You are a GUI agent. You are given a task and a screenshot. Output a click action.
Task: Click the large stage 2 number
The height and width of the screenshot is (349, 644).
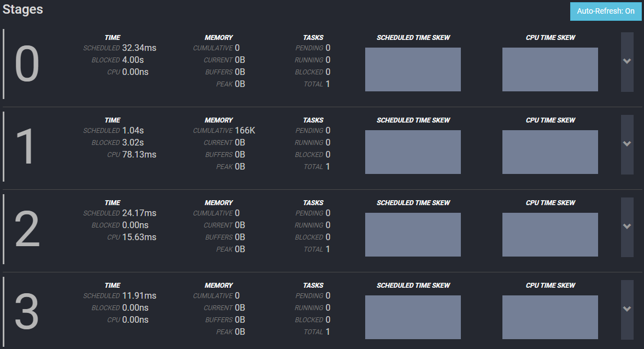[x=27, y=230]
